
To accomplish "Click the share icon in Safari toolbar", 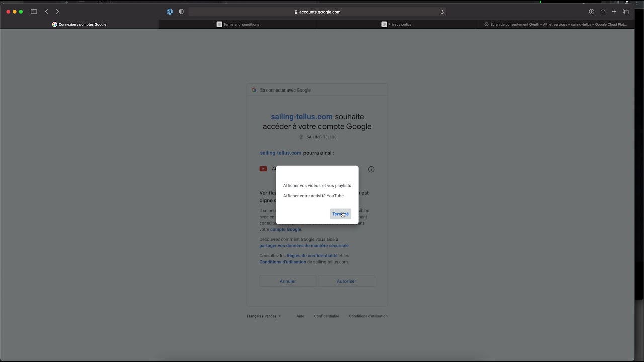I will [x=603, y=12].
